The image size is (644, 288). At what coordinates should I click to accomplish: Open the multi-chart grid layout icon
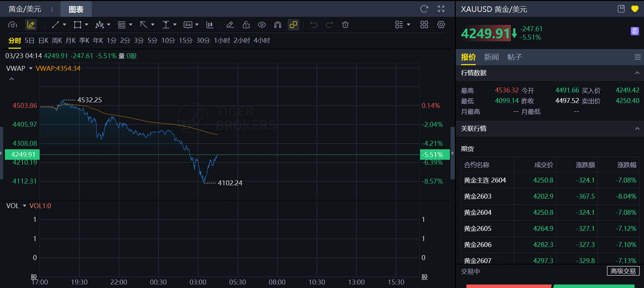pos(424,25)
